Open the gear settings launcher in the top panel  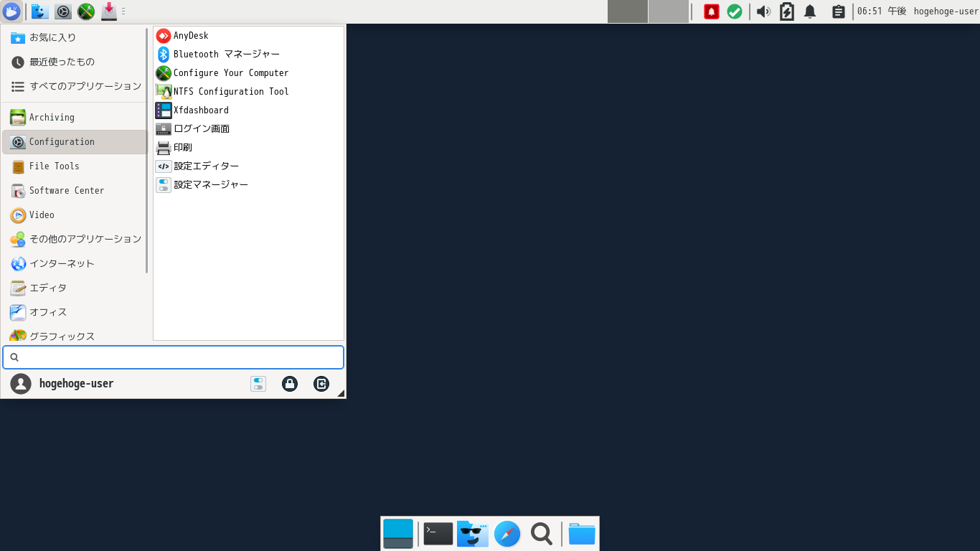point(63,11)
